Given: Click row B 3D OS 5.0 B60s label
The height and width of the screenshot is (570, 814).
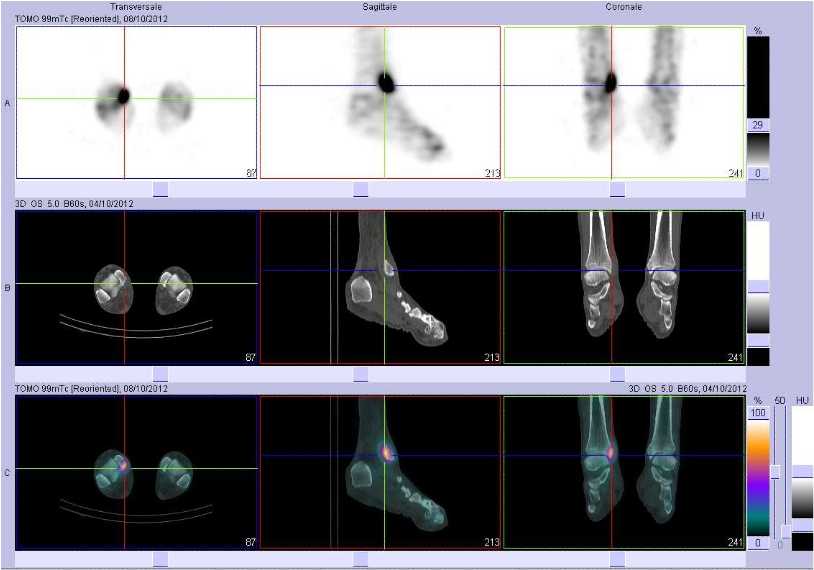Looking at the screenshot, I should click(x=74, y=204).
